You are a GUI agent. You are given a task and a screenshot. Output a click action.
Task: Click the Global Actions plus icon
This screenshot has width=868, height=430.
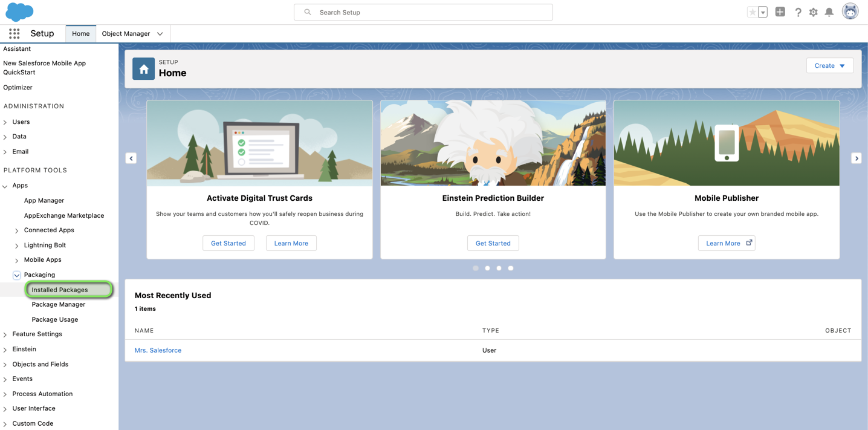(780, 12)
